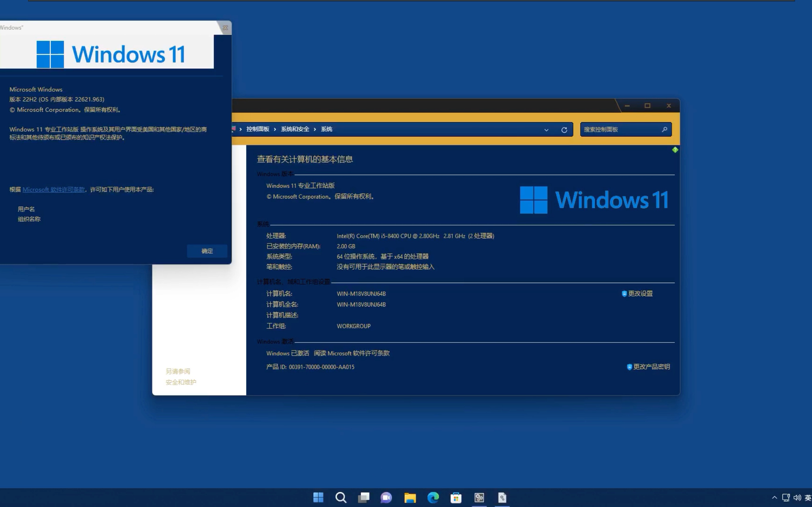The width and height of the screenshot is (812, 507).
Task: Open 安全和维护 in the sidebar
Action: coord(181,382)
